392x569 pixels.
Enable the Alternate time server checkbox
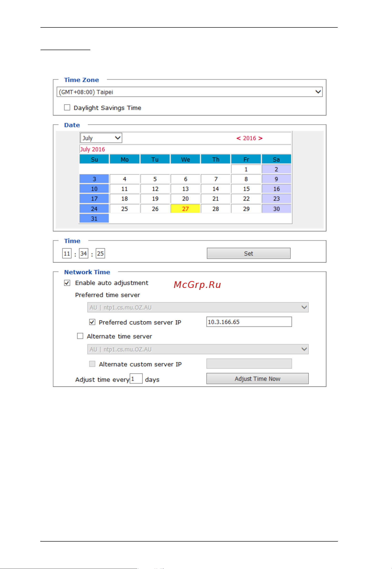tap(80, 336)
